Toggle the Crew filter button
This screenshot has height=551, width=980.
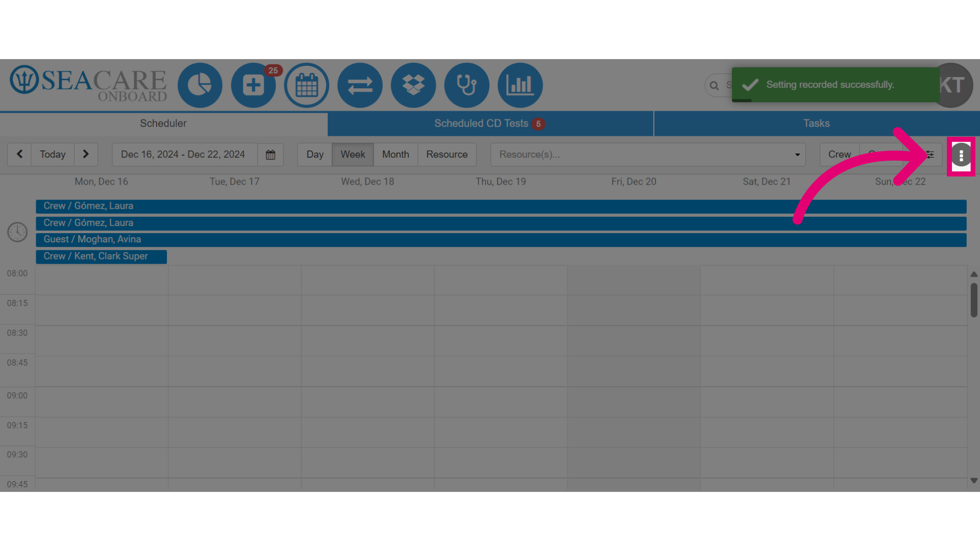click(x=839, y=154)
